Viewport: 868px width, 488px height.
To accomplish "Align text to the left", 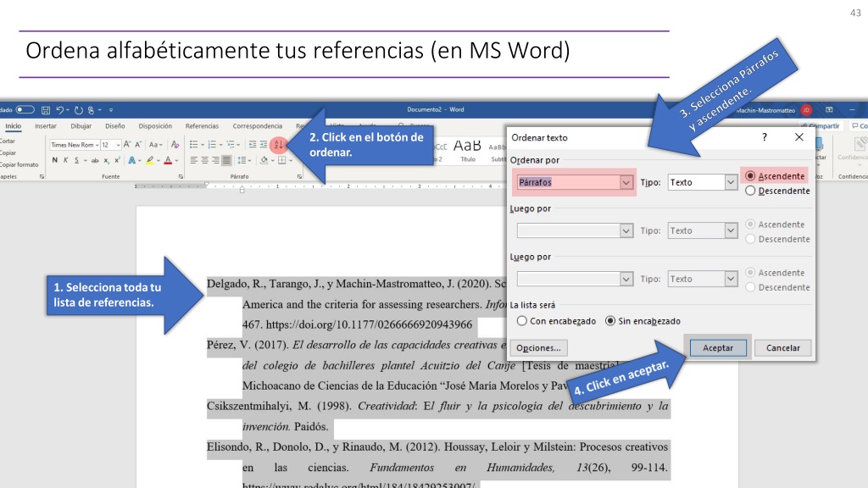I will click(194, 160).
